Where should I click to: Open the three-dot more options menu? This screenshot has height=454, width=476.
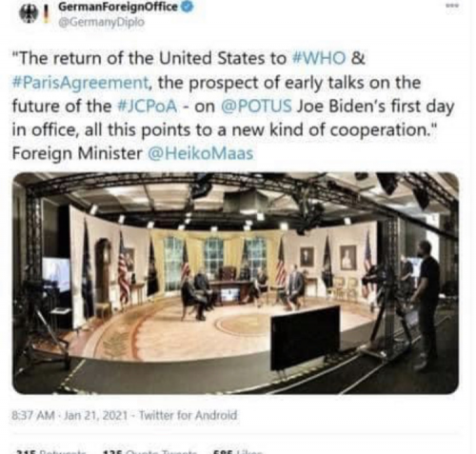(x=452, y=6)
